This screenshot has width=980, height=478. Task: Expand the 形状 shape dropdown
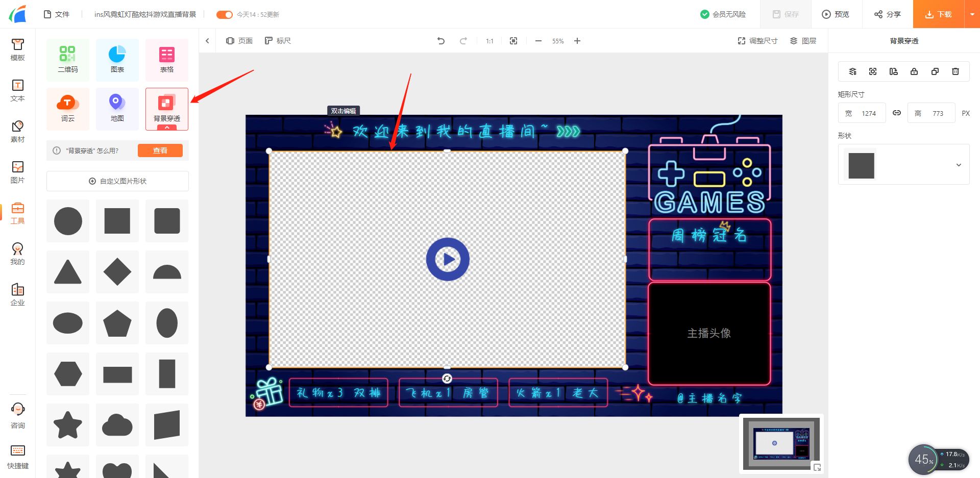[x=904, y=164]
